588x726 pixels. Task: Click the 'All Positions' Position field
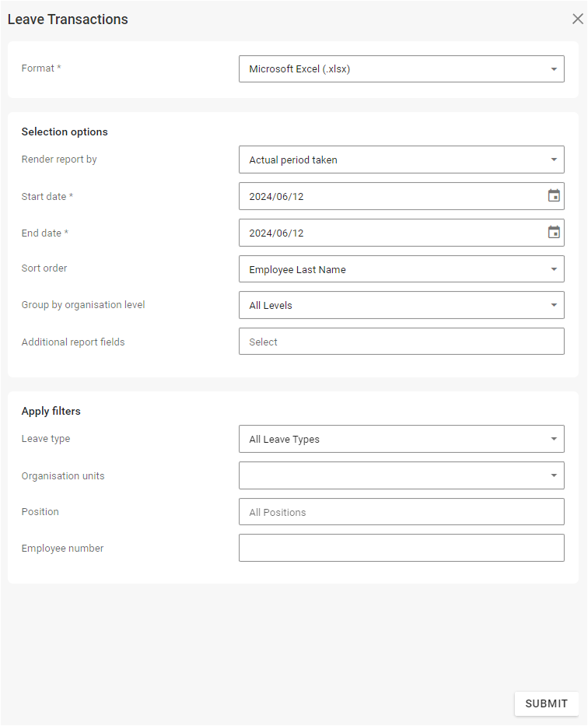(401, 512)
